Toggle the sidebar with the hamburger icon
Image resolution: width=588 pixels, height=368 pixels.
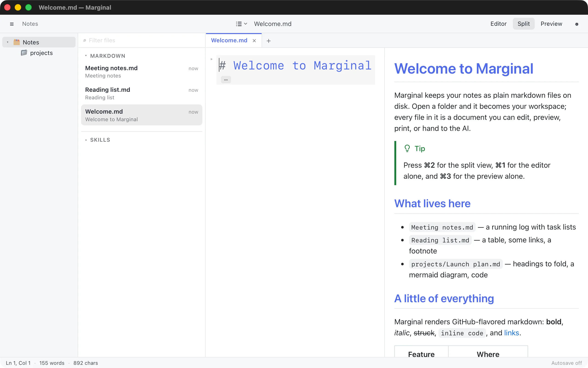coord(12,24)
